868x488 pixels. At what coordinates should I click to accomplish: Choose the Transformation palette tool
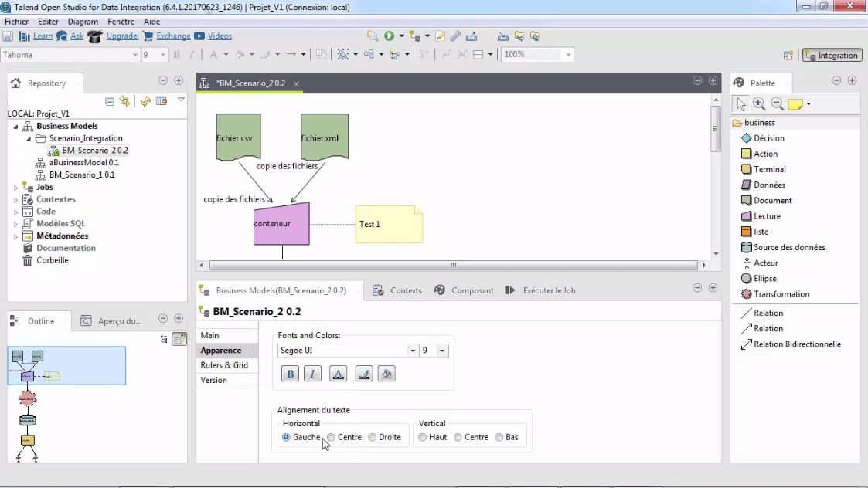781,294
